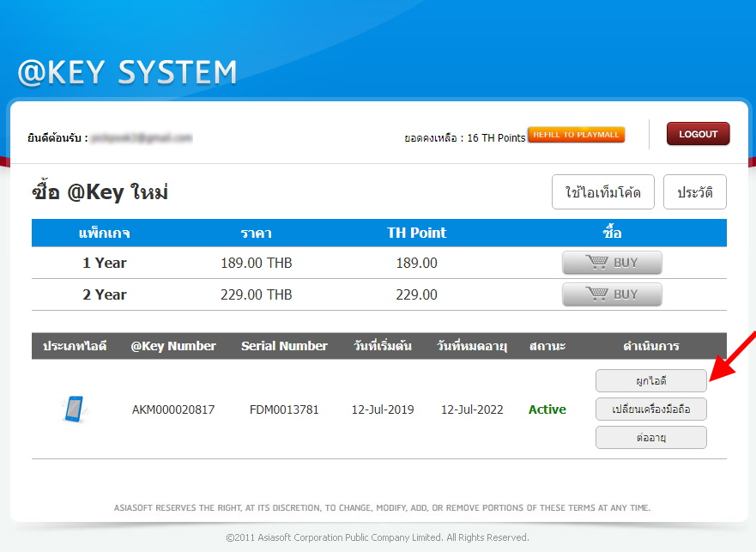Screen dimensions: 756x552
Task: Select เปลี่ยนเครื่องมือถือ change phone button
Action: pos(650,409)
